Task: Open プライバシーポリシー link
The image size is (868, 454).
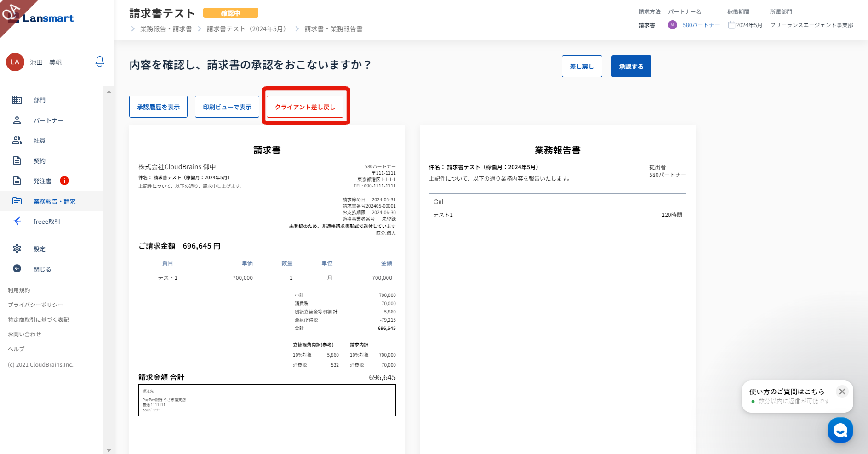Action: pos(35,305)
